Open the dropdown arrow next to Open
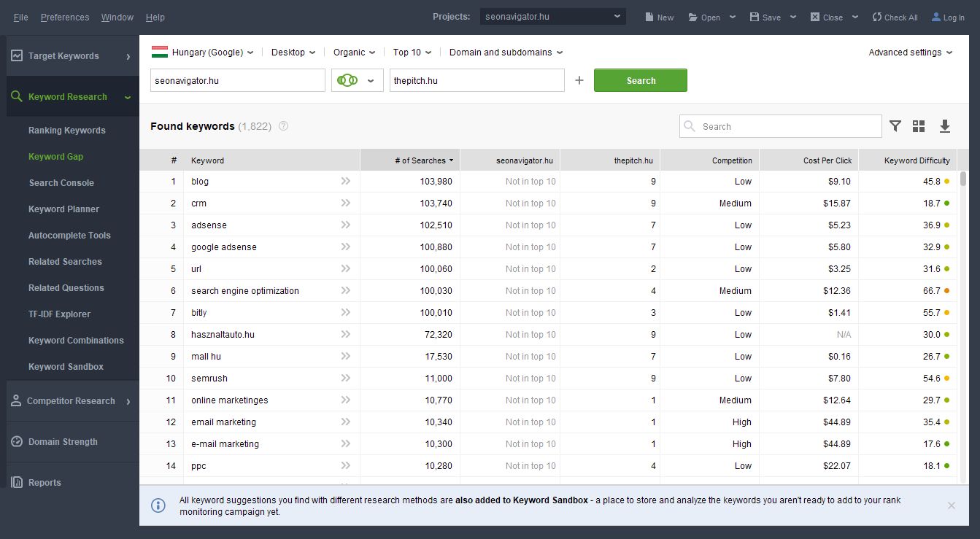The height and width of the screenshot is (539, 980). tap(733, 17)
